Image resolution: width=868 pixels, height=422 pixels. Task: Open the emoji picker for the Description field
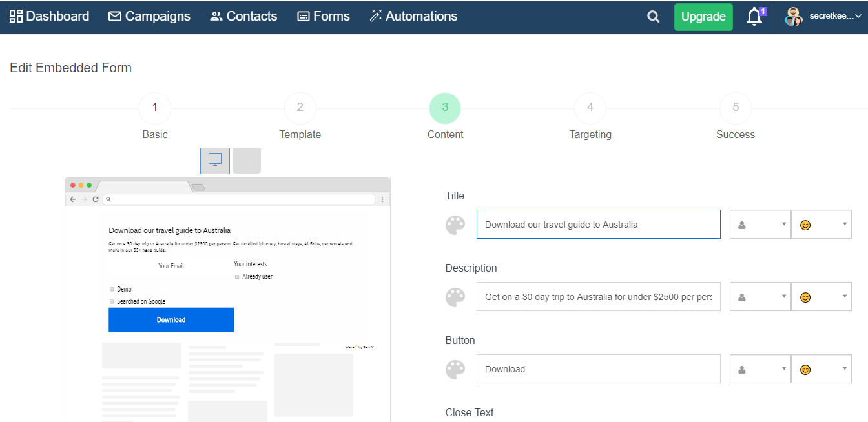click(821, 297)
